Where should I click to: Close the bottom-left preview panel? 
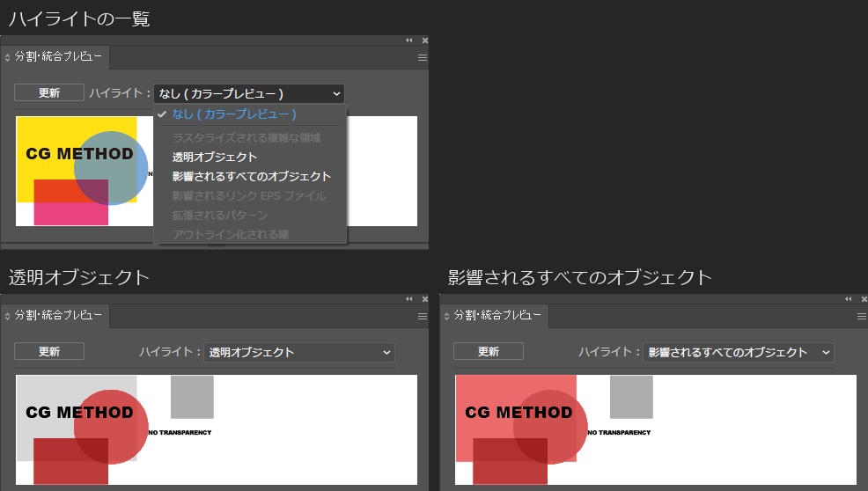pos(424,299)
